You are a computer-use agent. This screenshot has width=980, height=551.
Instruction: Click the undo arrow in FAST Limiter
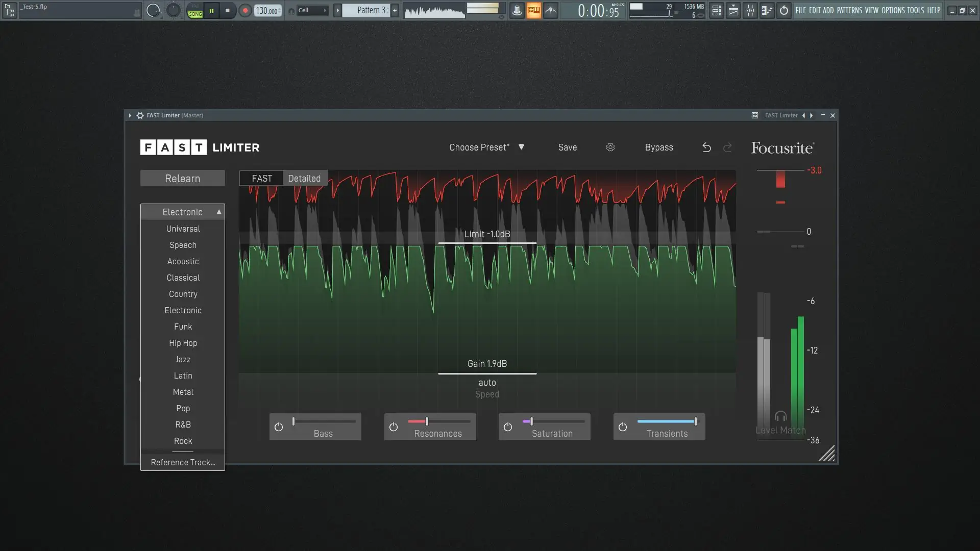[706, 147]
